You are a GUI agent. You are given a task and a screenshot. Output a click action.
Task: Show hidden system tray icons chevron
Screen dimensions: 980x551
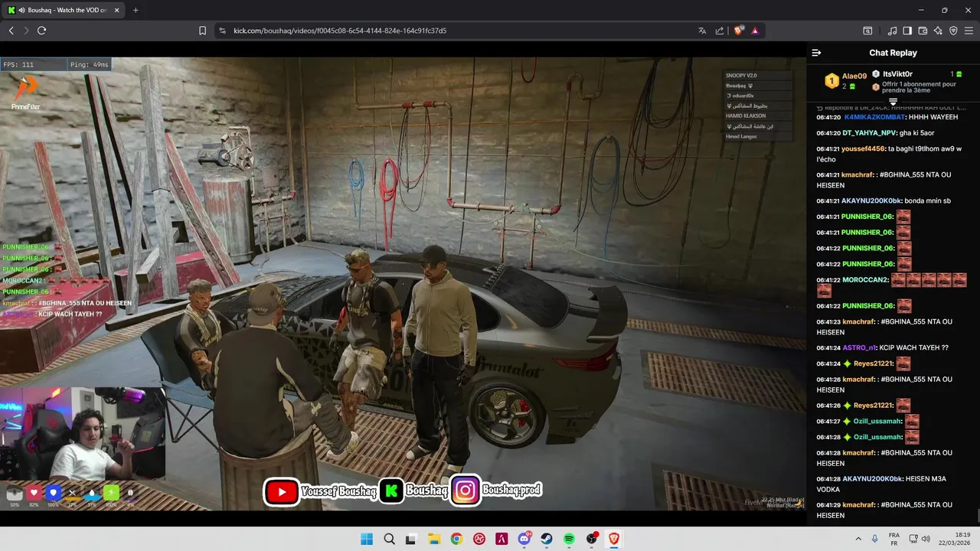pyautogui.click(x=857, y=539)
